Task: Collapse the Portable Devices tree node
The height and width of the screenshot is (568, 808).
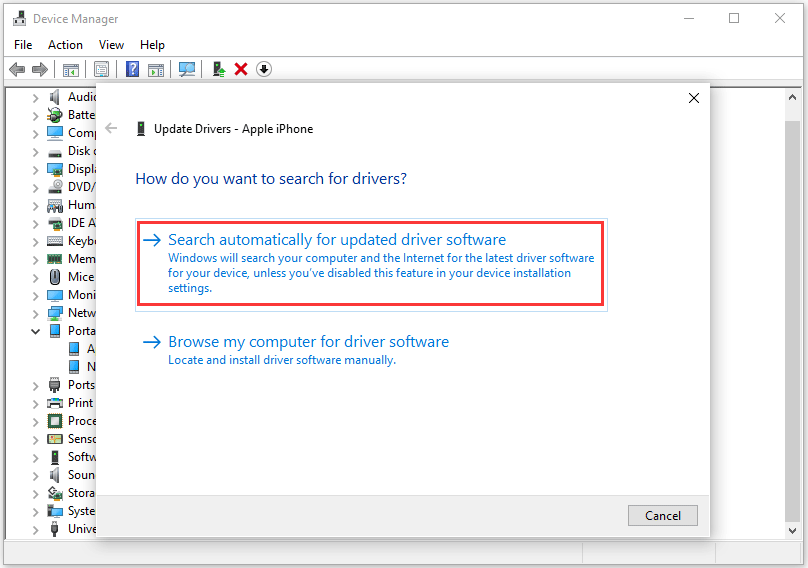Action: pyautogui.click(x=36, y=331)
